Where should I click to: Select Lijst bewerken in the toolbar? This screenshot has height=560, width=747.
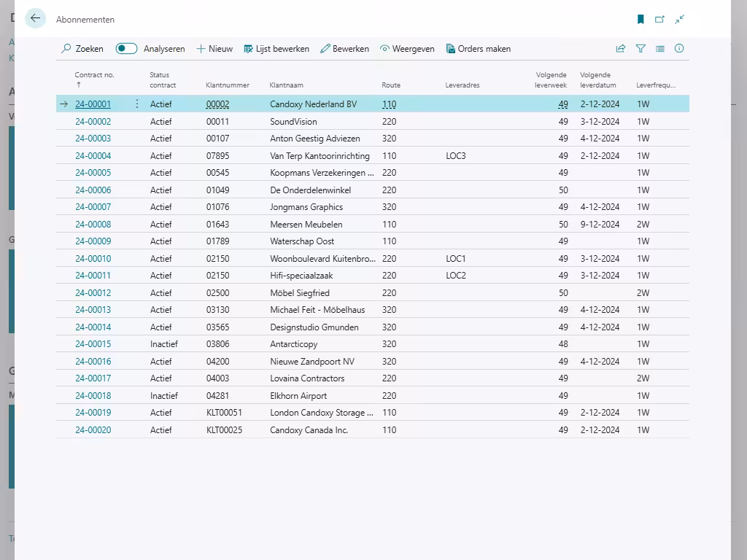click(276, 49)
